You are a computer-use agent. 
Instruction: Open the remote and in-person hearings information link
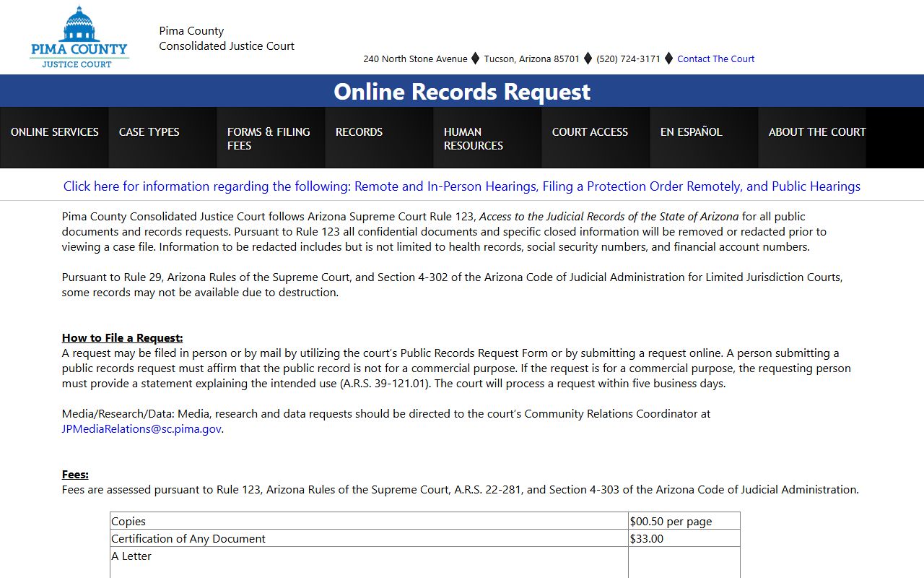coord(462,186)
